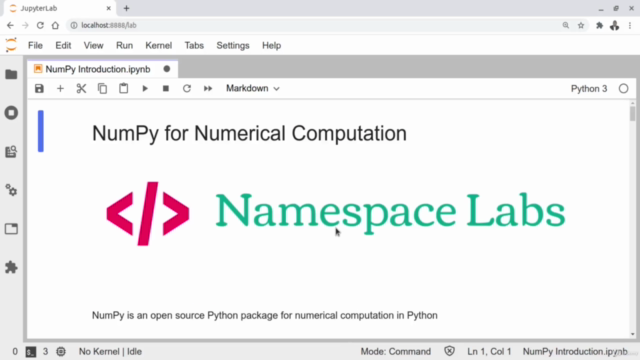
Task: Click the Python 3 kernel name
Action: (589, 89)
